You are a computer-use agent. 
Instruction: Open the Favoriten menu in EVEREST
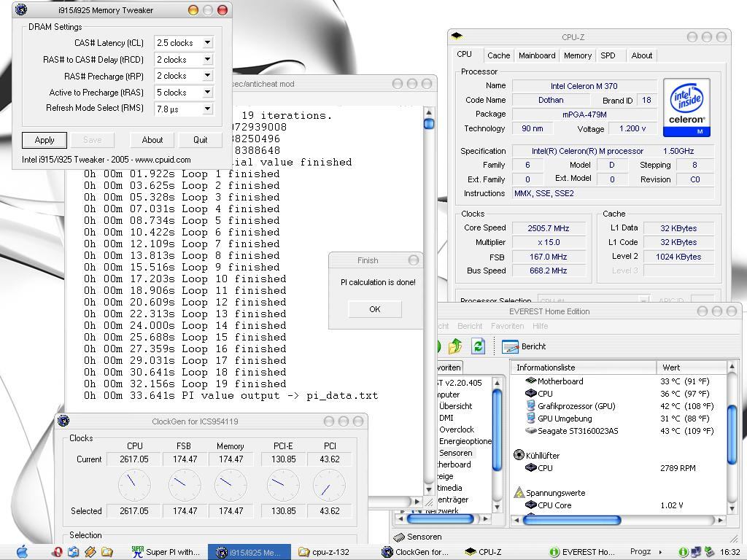point(508,326)
